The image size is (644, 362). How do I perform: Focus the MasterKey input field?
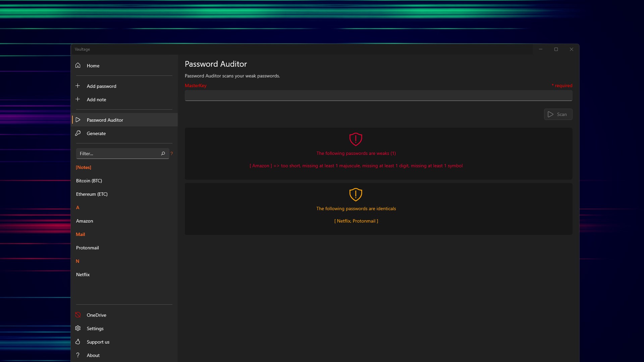378,96
